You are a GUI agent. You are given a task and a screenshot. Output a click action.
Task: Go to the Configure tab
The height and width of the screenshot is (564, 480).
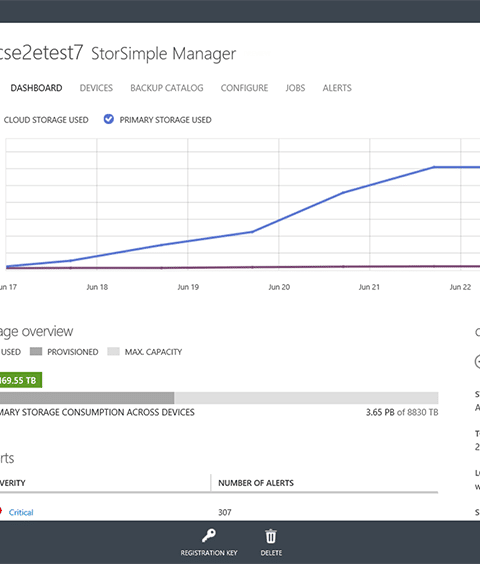pos(244,88)
